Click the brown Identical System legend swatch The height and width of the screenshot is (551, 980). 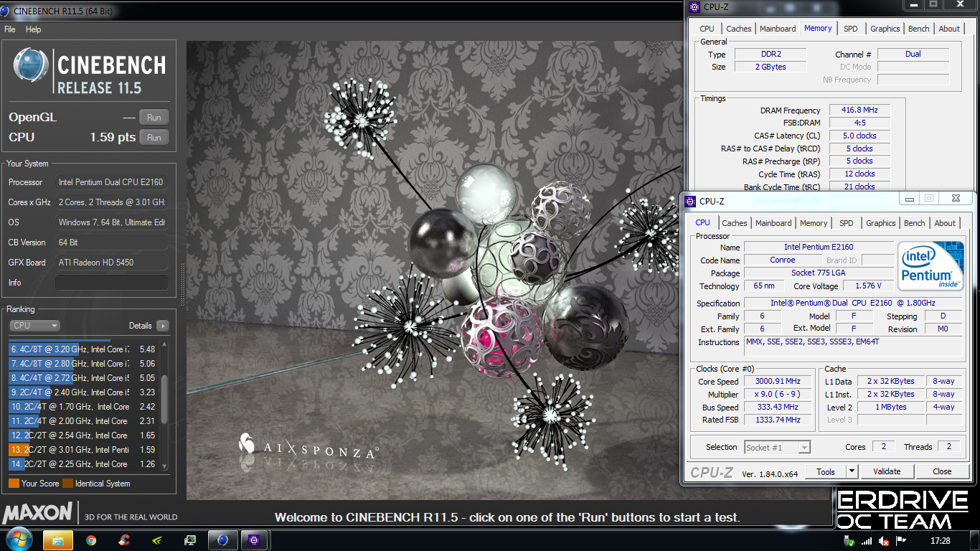[x=67, y=484]
